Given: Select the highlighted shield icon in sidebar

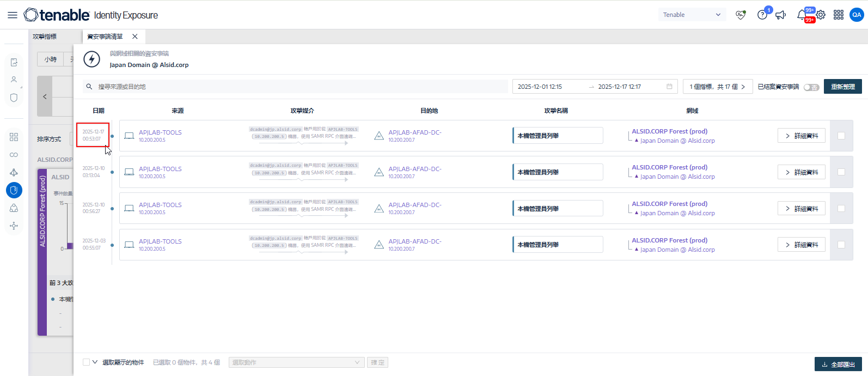Looking at the screenshot, I should click(x=14, y=190).
